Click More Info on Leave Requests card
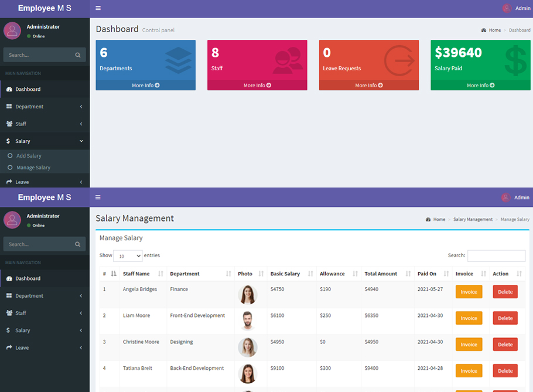 369,86
